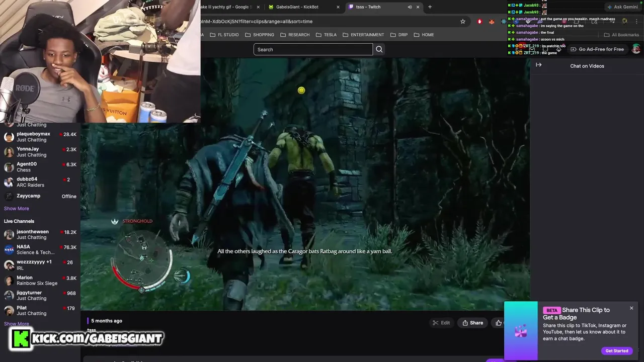Click the Ask Gemini button
The width and height of the screenshot is (644, 362).
pos(622,7)
